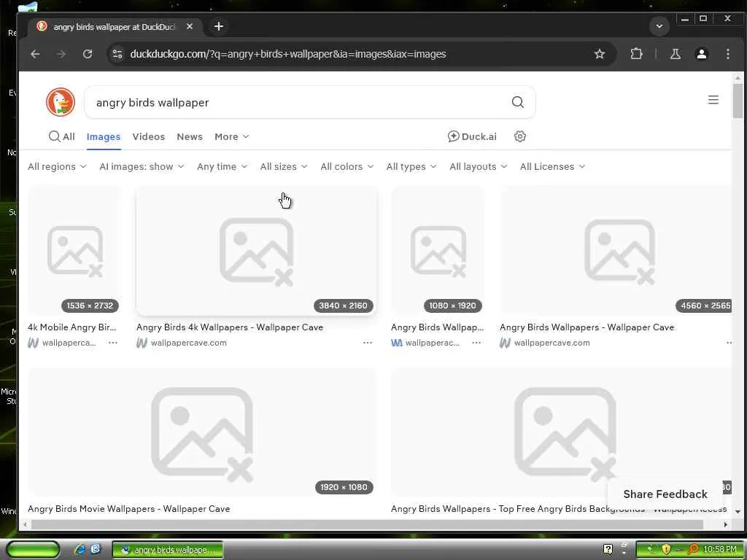This screenshot has width=747, height=560.
Task: Switch to the News tab
Action: [190, 136]
